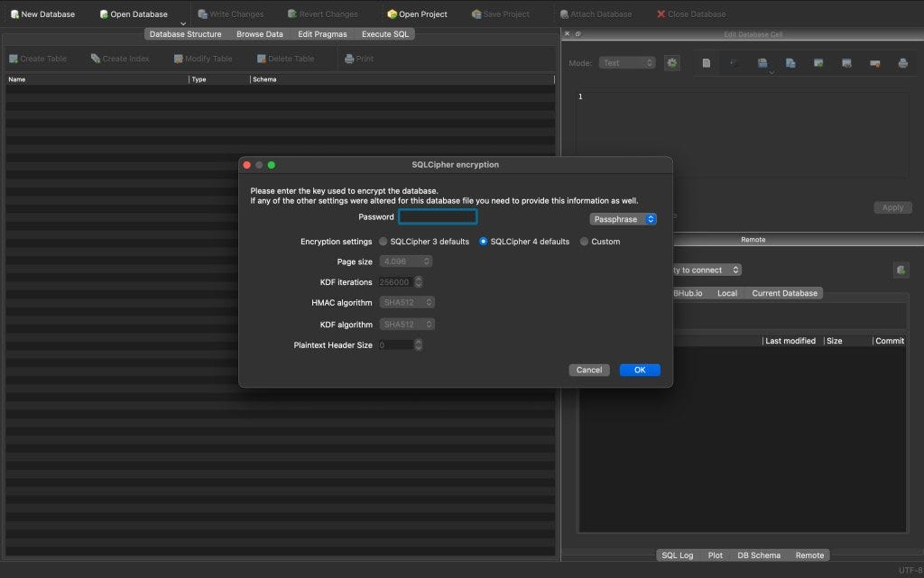The height and width of the screenshot is (578, 924).
Task: Open the Mode dropdown in cell editor
Action: [x=627, y=62]
